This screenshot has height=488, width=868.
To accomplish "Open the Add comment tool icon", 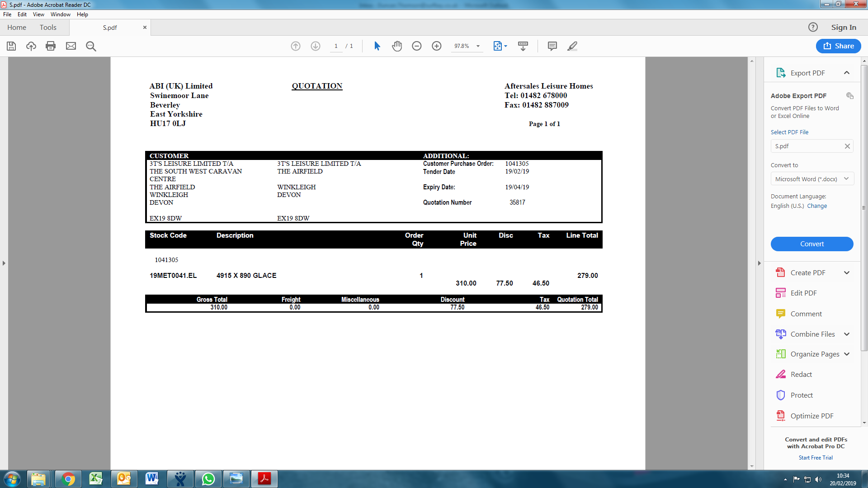I will pyautogui.click(x=552, y=46).
